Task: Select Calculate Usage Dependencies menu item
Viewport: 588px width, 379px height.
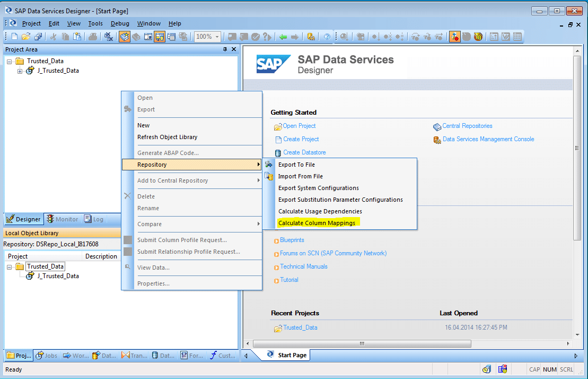Action: pyautogui.click(x=320, y=211)
